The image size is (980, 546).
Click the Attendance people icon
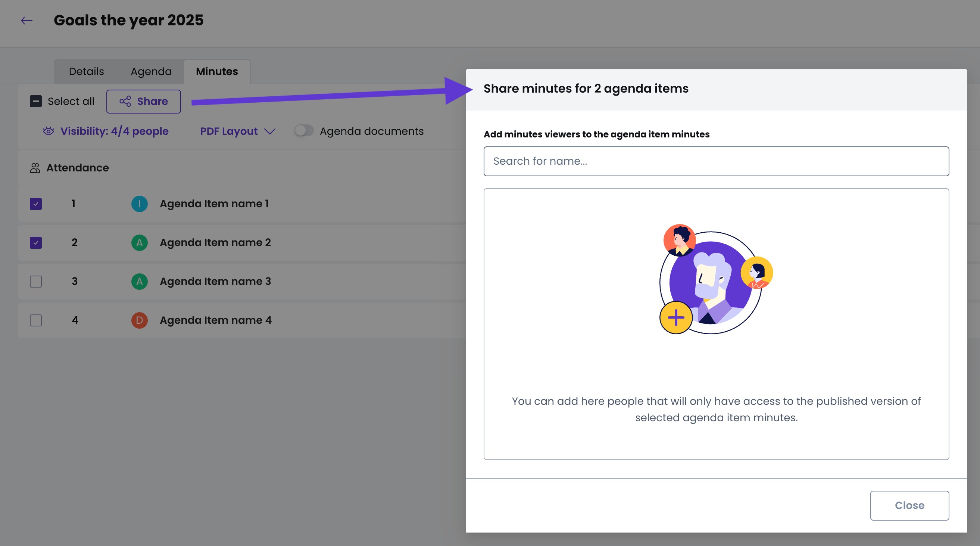click(35, 168)
